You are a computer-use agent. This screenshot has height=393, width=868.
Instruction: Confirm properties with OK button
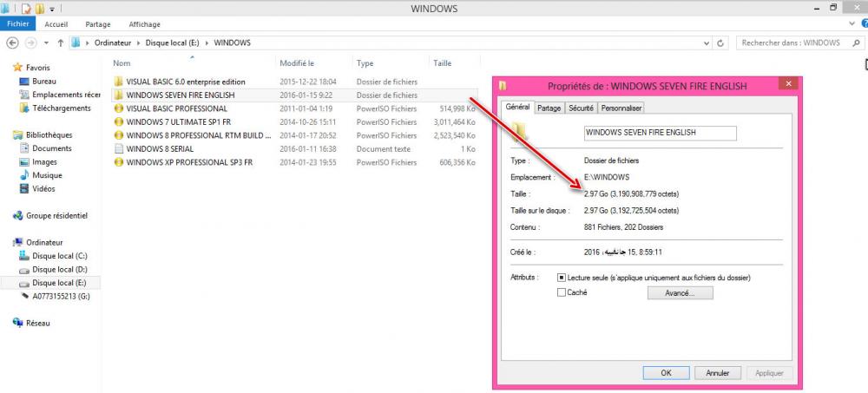click(x=667, y=373)
